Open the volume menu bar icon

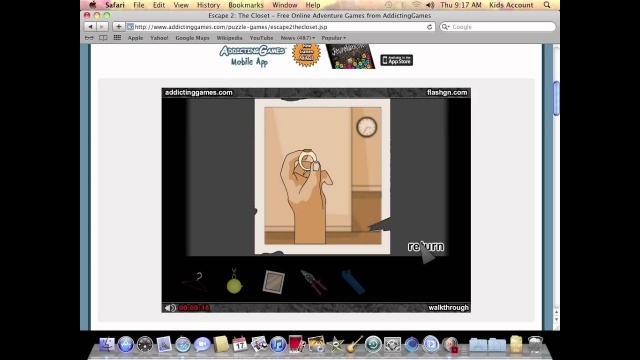430,5
